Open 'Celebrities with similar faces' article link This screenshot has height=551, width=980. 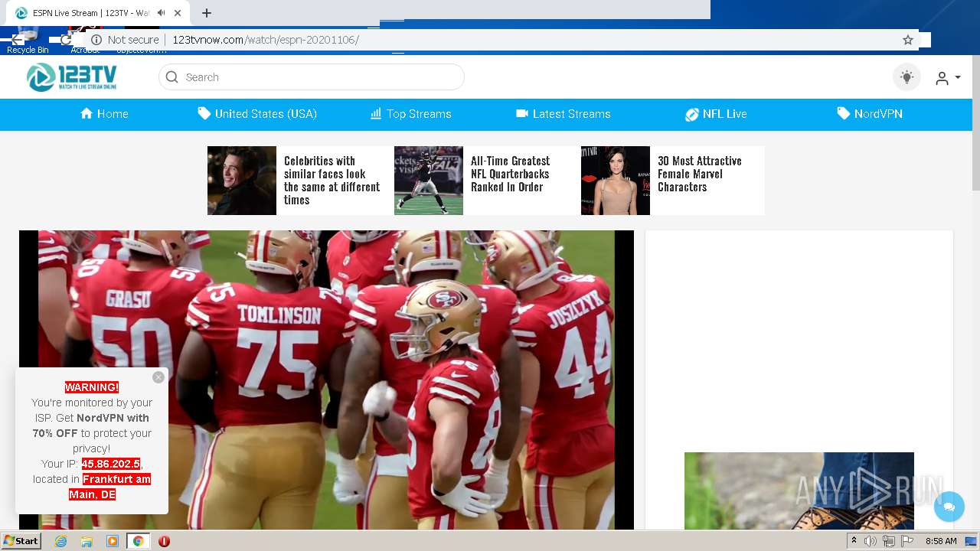332,181
